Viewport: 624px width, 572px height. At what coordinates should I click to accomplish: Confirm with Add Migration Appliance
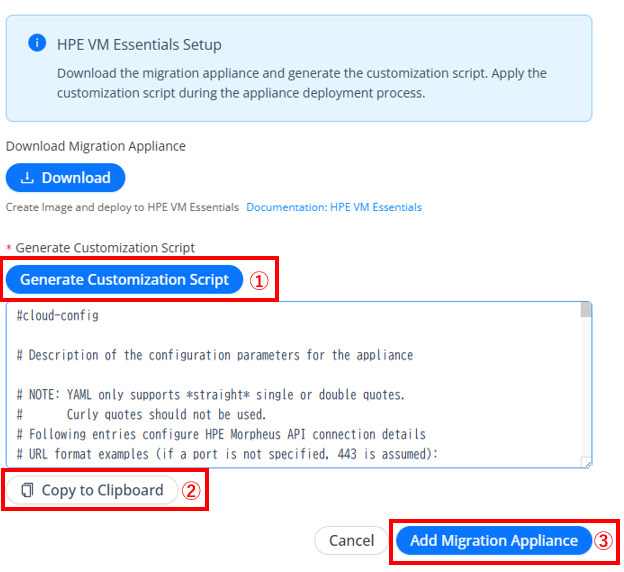[494, 541]
